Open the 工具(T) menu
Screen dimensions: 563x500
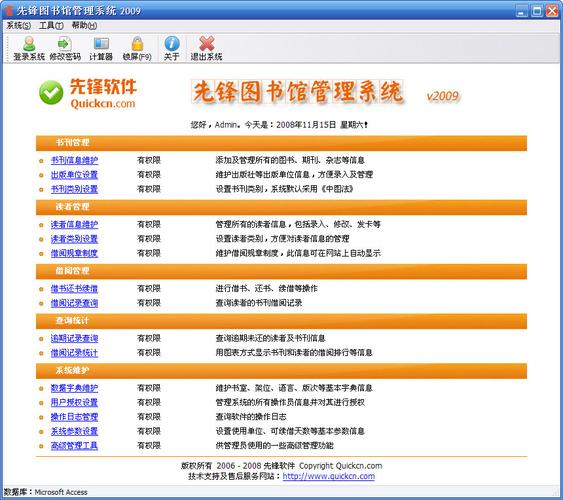51,25
